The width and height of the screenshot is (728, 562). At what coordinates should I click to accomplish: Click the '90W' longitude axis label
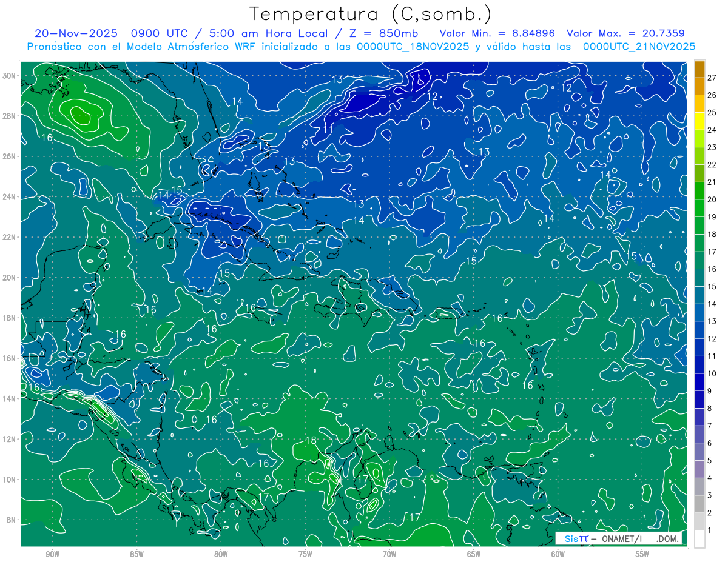click(x=52, y=554)
